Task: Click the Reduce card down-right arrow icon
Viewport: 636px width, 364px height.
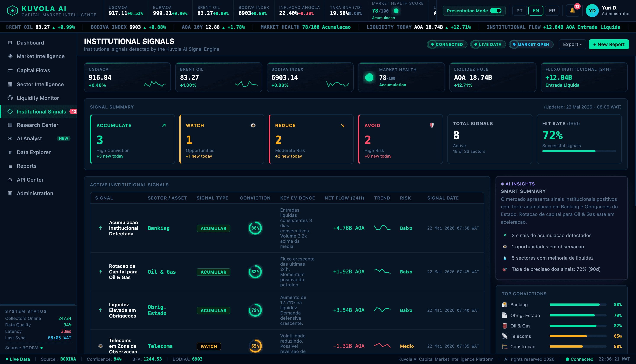Action: coord(342,126)
